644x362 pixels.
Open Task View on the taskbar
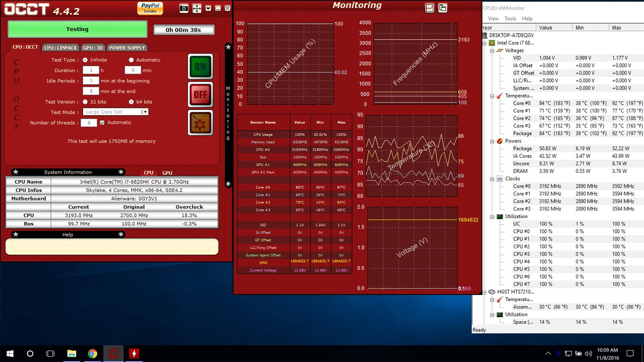click(50, 354)
